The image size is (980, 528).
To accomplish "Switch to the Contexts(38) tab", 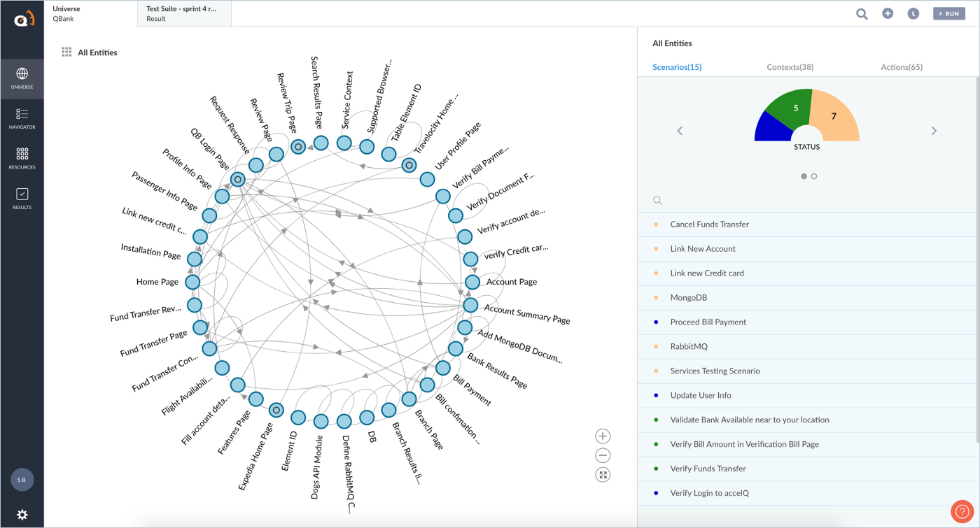I will (x=790, y=67).
